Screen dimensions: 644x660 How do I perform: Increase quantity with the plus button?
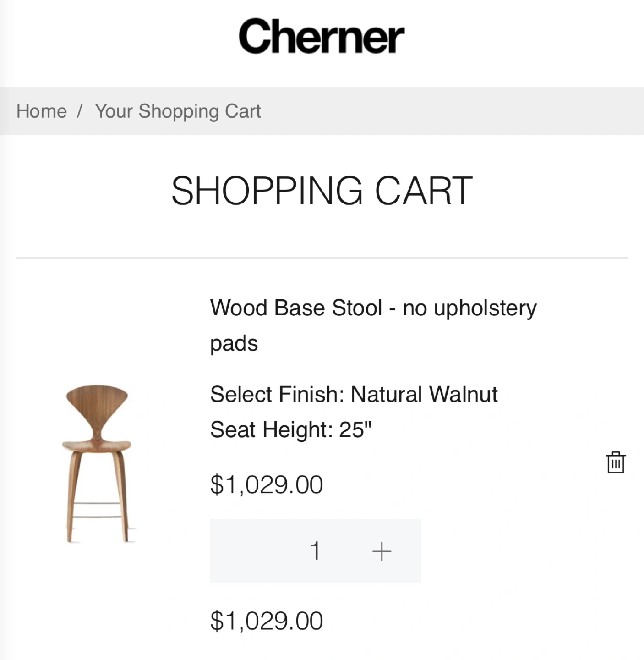(x=382, y=551)
